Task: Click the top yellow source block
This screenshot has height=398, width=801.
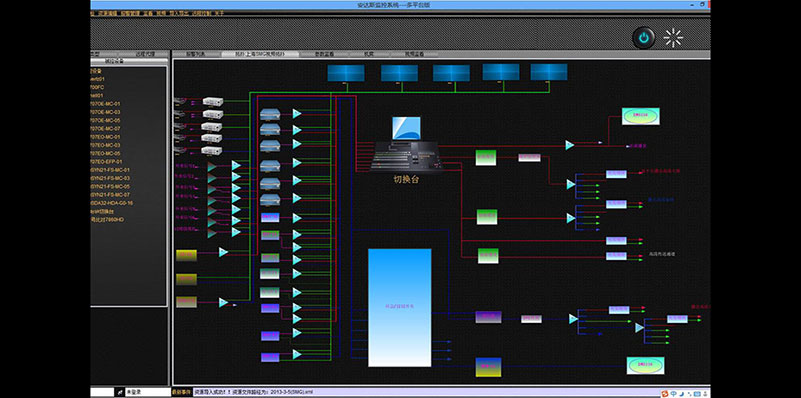Action: [x=186, y=255]
